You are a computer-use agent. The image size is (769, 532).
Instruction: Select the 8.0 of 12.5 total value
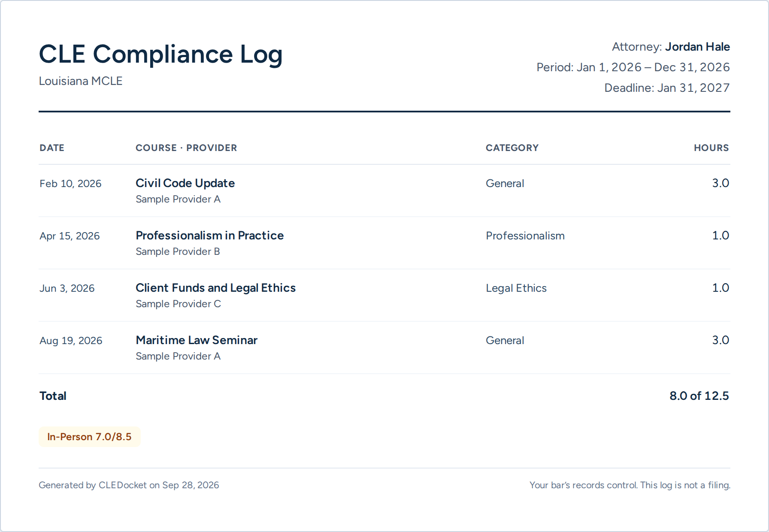699,396
